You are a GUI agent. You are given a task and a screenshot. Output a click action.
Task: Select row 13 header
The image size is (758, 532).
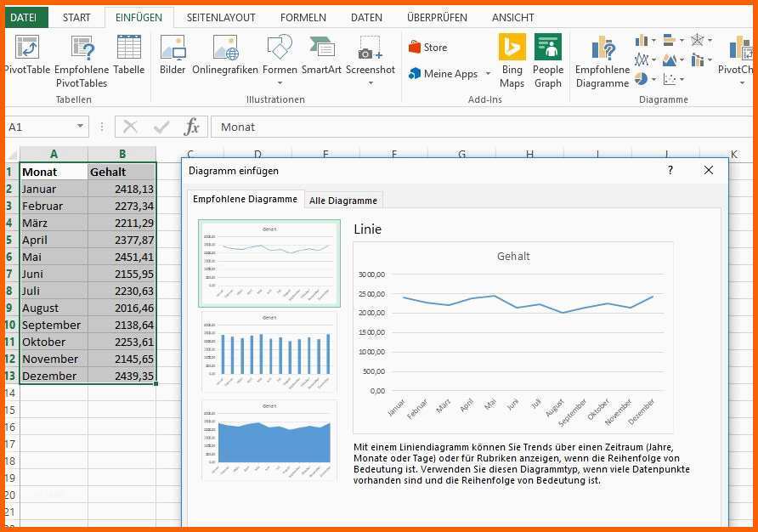click(12, 376)
